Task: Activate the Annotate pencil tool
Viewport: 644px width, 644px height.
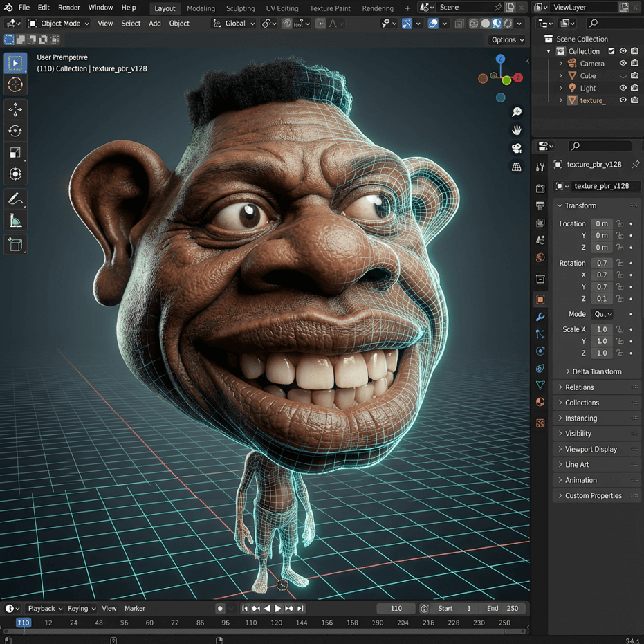Action: [x=15, y=199]
